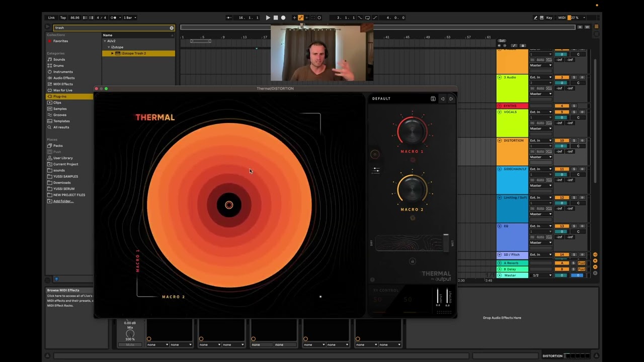Show the In/Out section toggle icon

pyautogui.click(x=595, y=255)
